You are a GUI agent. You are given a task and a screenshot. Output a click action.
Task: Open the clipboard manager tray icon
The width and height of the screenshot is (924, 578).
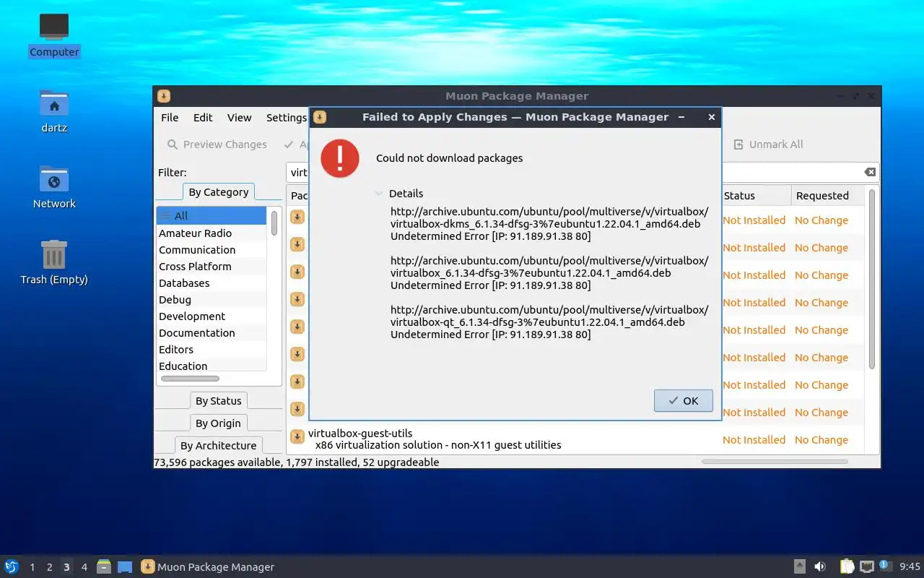click(x=847, y=566)
